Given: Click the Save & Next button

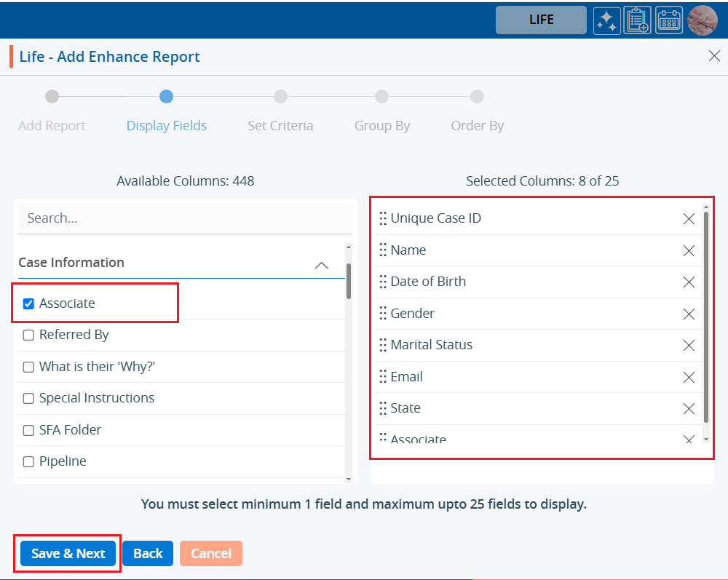Looking at the screenshot, I should [68, 554].
